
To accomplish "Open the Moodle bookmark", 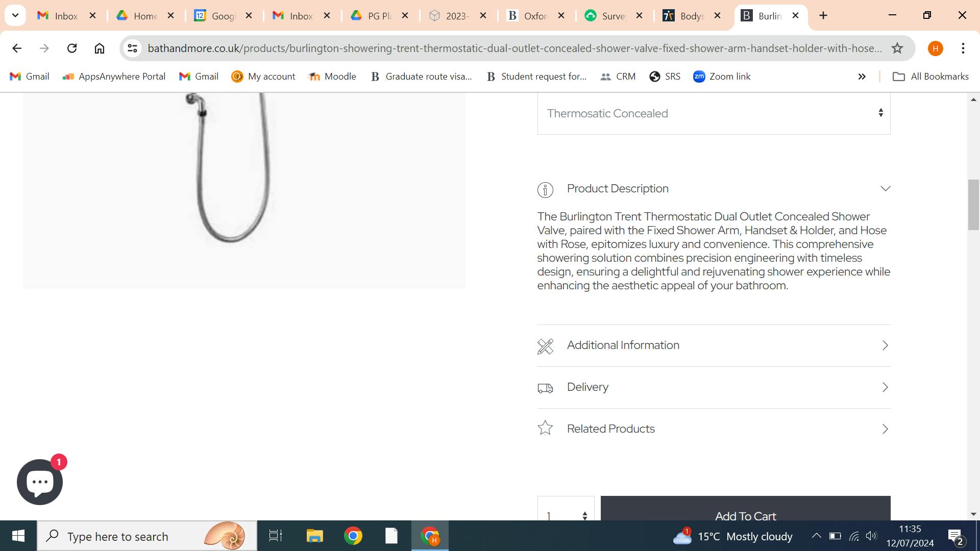I will pos(332,77).
